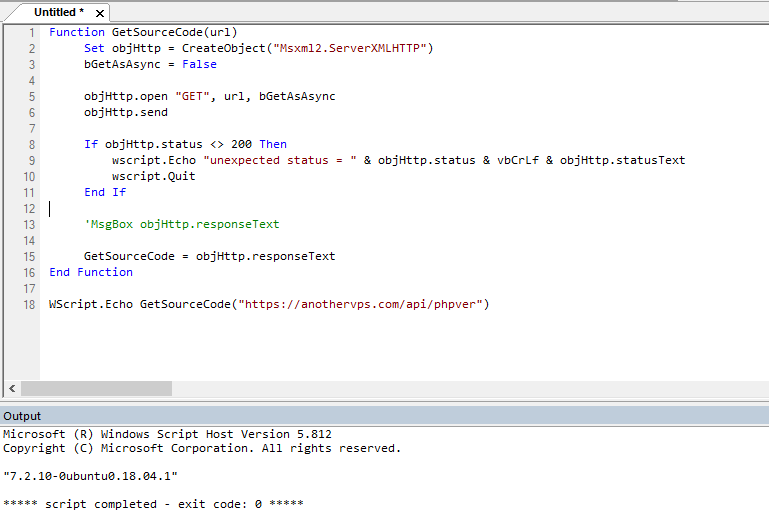Close the Untitled * tab
769x523 pixels.
click(100, 13)
